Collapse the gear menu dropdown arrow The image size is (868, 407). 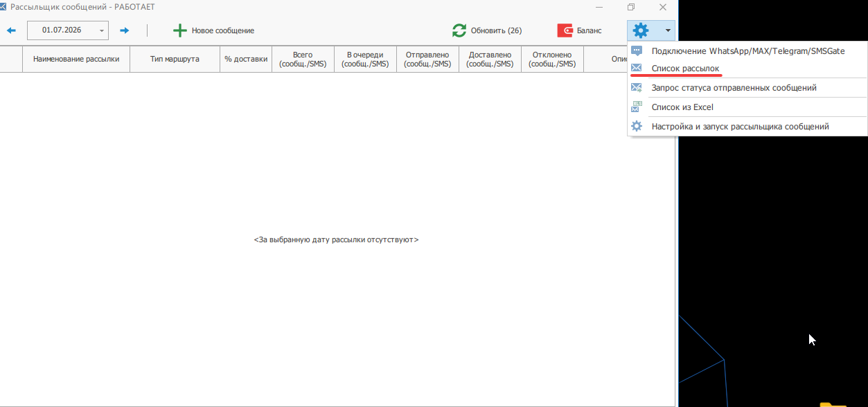click(667, 30)
